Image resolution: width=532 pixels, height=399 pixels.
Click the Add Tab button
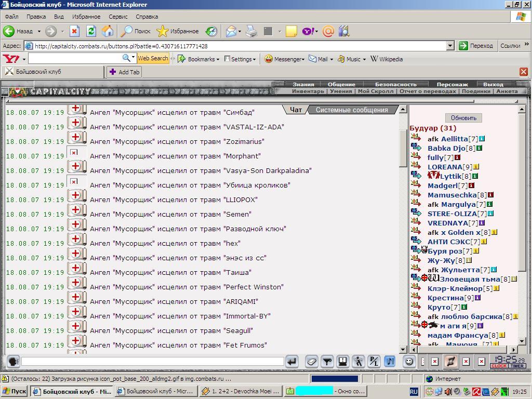124,72
